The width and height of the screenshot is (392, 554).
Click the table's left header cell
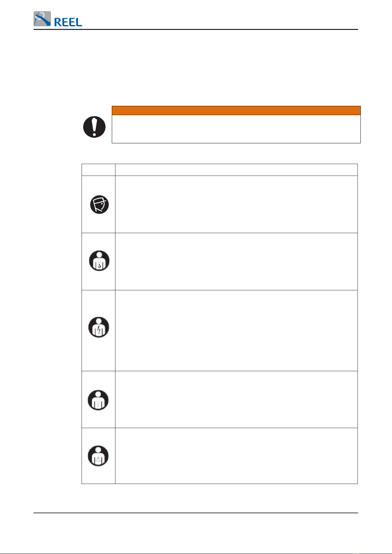point(98,170)
